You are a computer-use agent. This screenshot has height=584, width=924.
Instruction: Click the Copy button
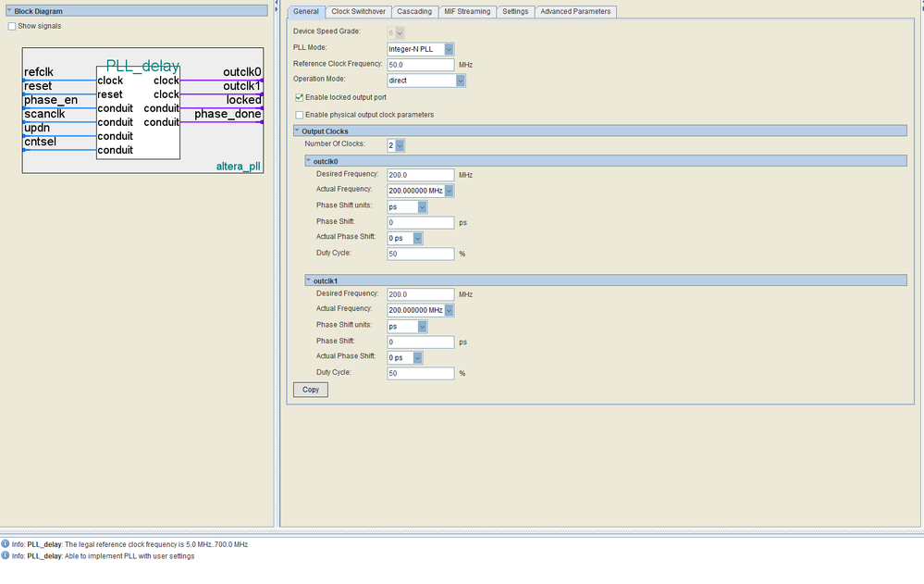311,390
